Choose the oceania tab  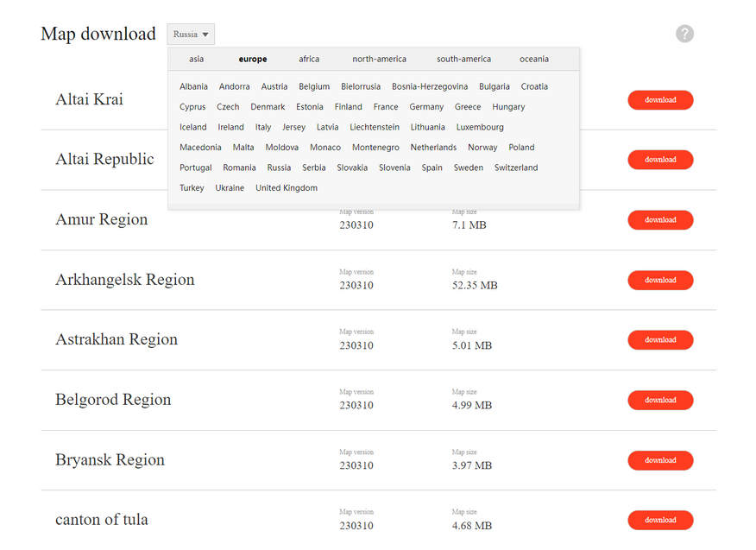(533, 60)
